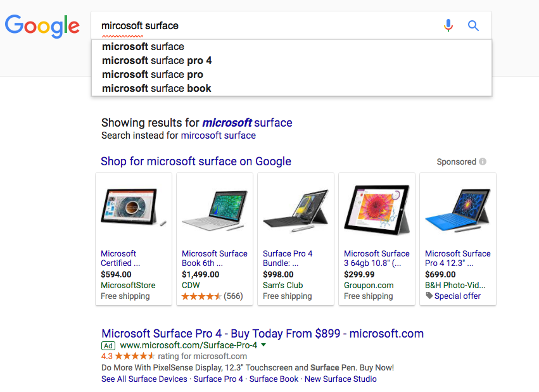
Task: Select suggestion "microsoft surface pro 4"
Action: (x=291, y=60)
